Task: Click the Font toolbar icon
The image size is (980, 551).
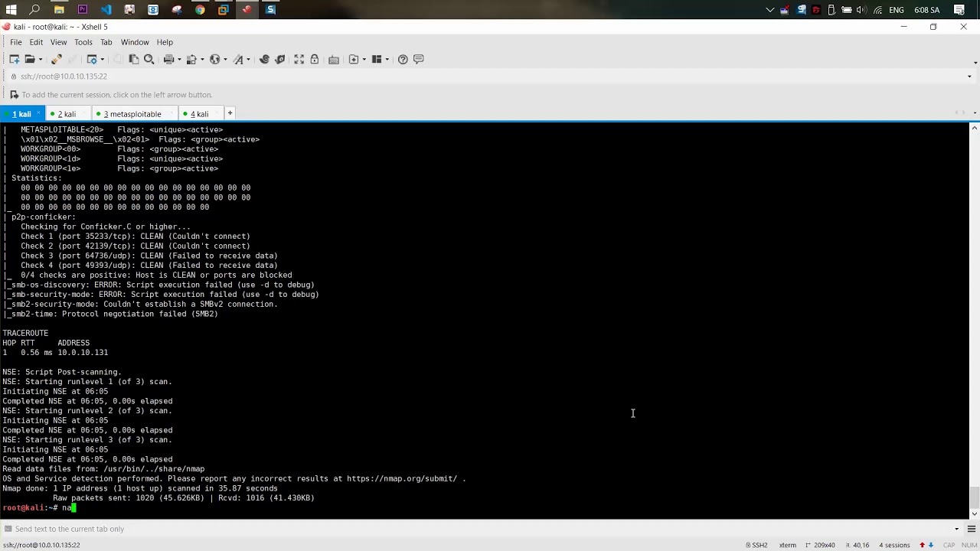Action: coord(238,59)
